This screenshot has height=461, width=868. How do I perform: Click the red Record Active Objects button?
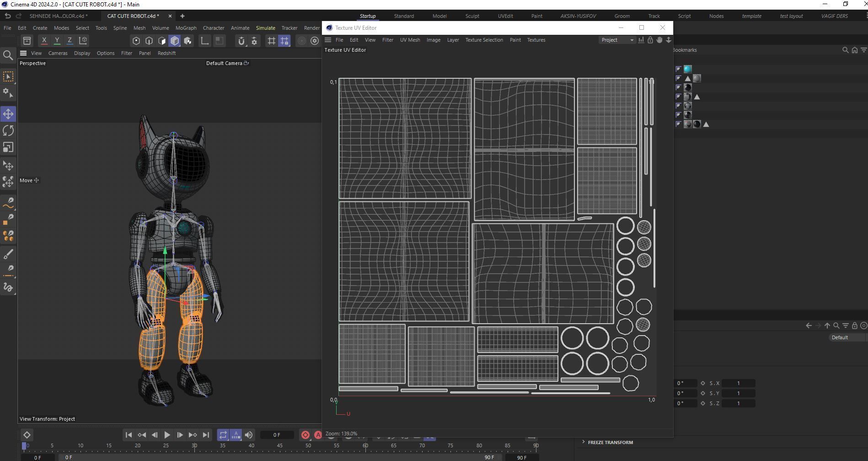pos(305,435)
